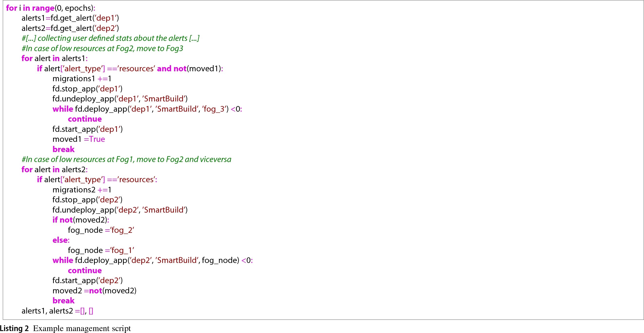Screen dimensions: 644x333
Task: Click the call fd.undeploy_app('dep2', 'SmartBuild')
Action: click(120, 210)
